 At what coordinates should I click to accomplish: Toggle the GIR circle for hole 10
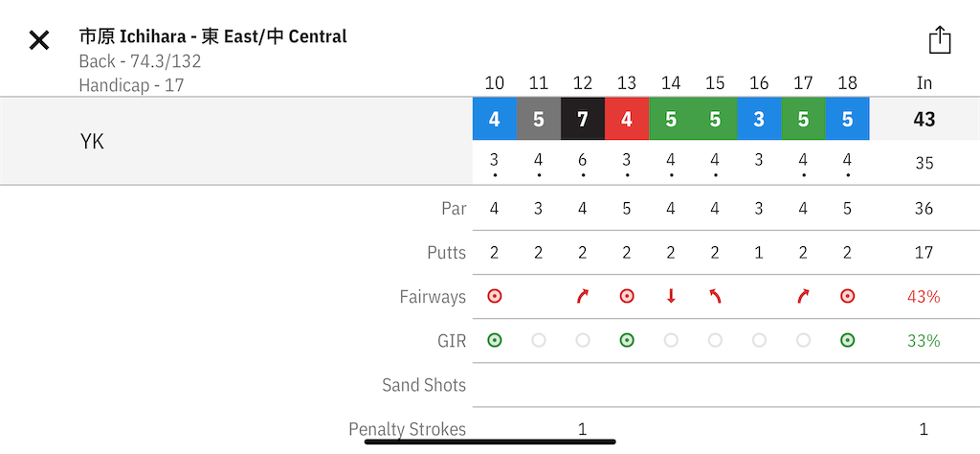point(495,340)
